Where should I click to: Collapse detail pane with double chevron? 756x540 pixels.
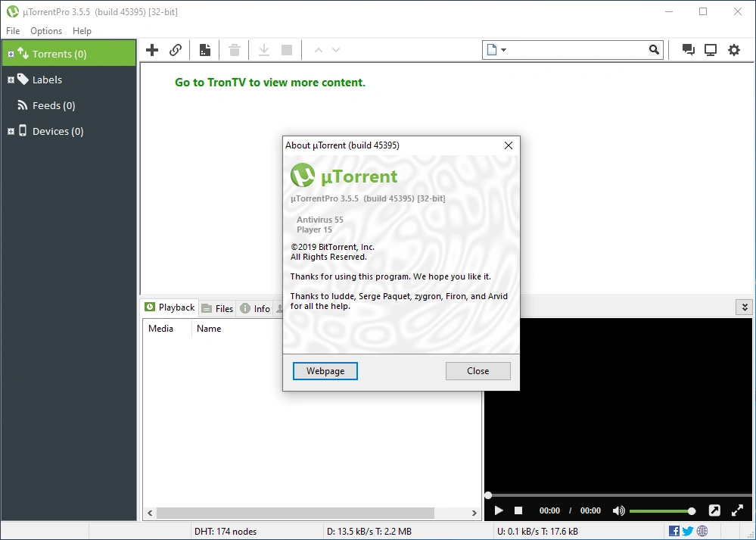coord(745,307)
